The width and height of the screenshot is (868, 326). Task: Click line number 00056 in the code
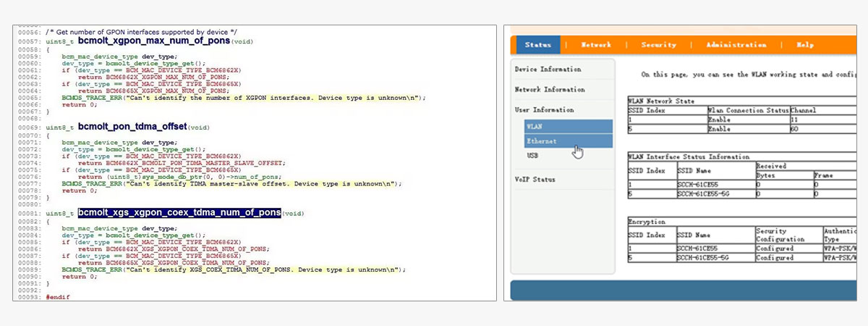click(x=29, y=33)
